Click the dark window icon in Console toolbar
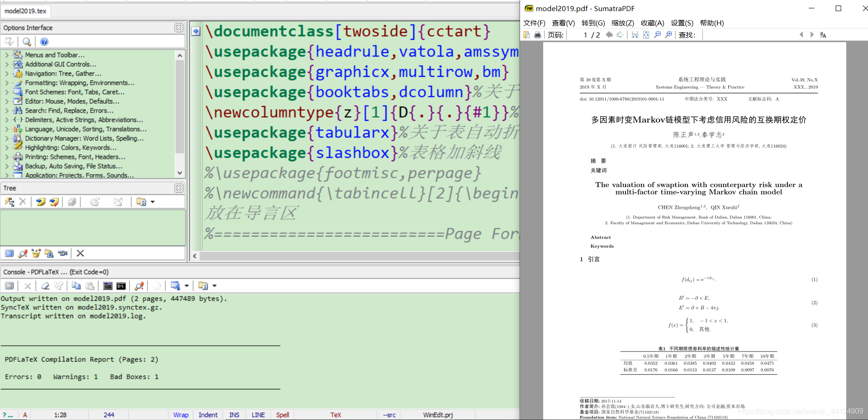Viewport: 868px width, 420px height. [107, 286]
